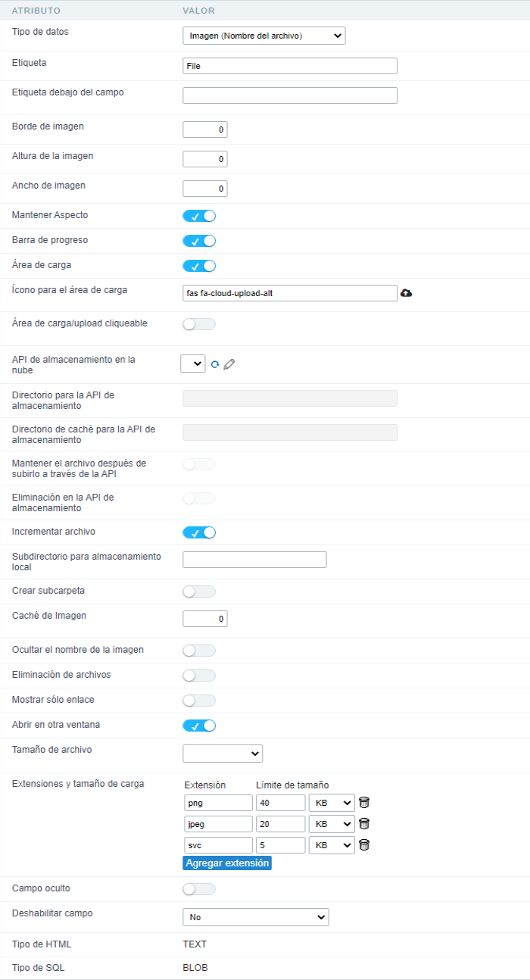The height and width of the screenshot is (980, 530).
Task: Click the Subdirectorio para almacenamiento local field
Action: point(254,559)
